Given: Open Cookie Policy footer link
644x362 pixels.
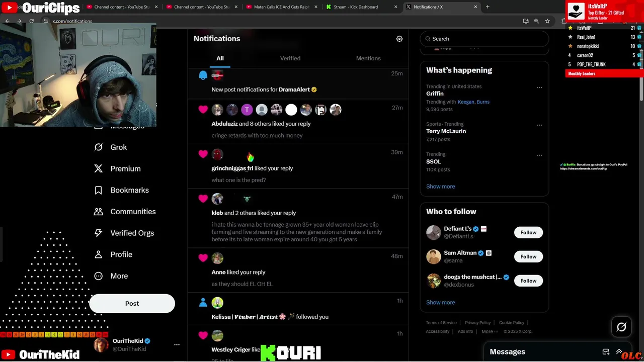Looking at the screenshot, I should coord(512,323).
